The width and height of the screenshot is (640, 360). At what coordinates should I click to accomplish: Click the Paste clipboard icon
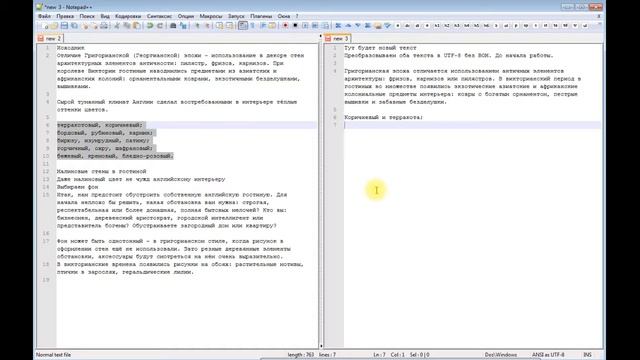pyautogui.click(x=137, y=26)
